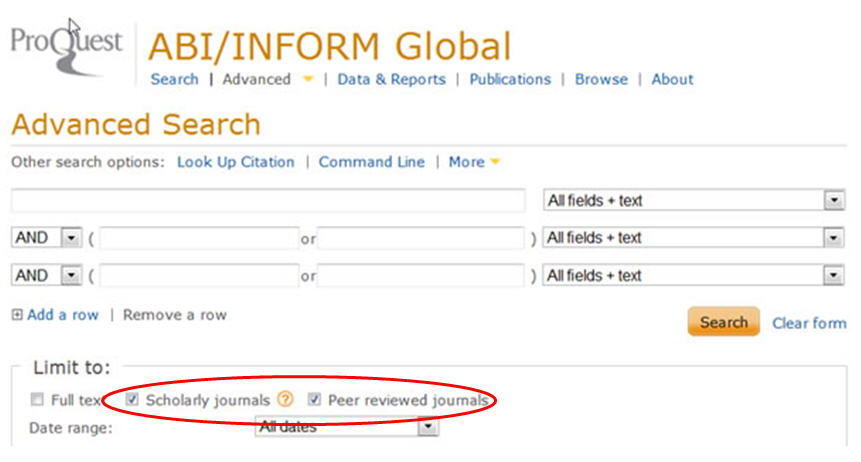This screenshot has height=462, width=861.
Task: Click the Look Up Citation link
Action: pyautogui.click(x=236, y=162)
